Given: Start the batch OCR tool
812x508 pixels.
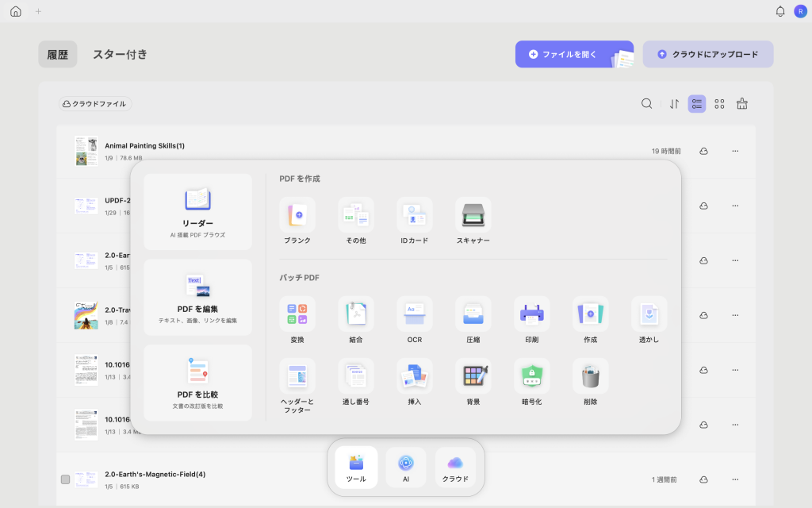Looking at the screenshot, I should pos(414,320).
